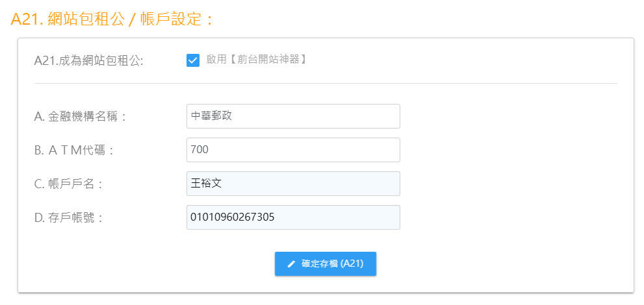The image size is (644, 305).
Task: Click the (A21) text on save button
Action: (352, 264)
